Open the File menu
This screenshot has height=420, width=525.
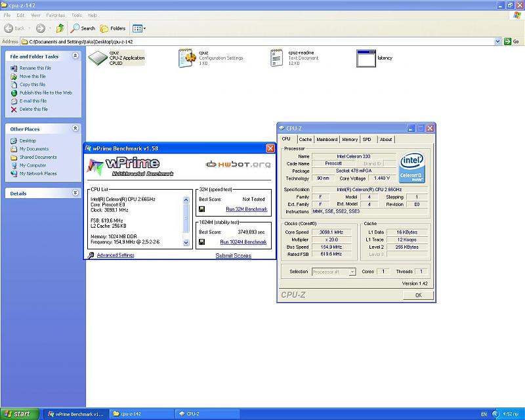7,15
